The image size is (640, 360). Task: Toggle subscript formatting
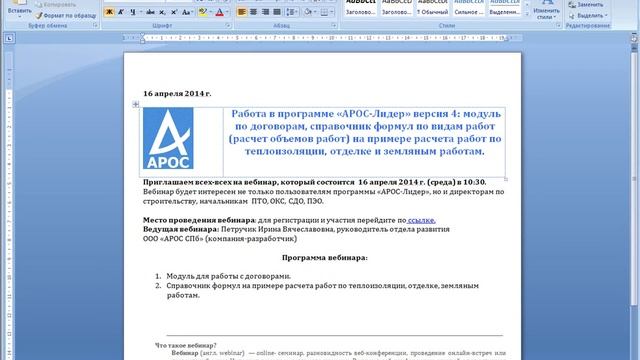162,12
